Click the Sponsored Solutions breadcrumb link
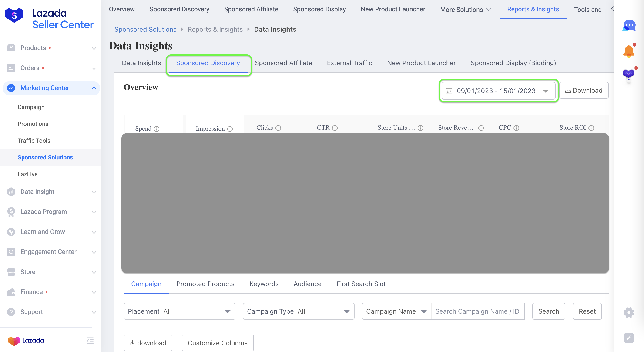 click(145, 29)
